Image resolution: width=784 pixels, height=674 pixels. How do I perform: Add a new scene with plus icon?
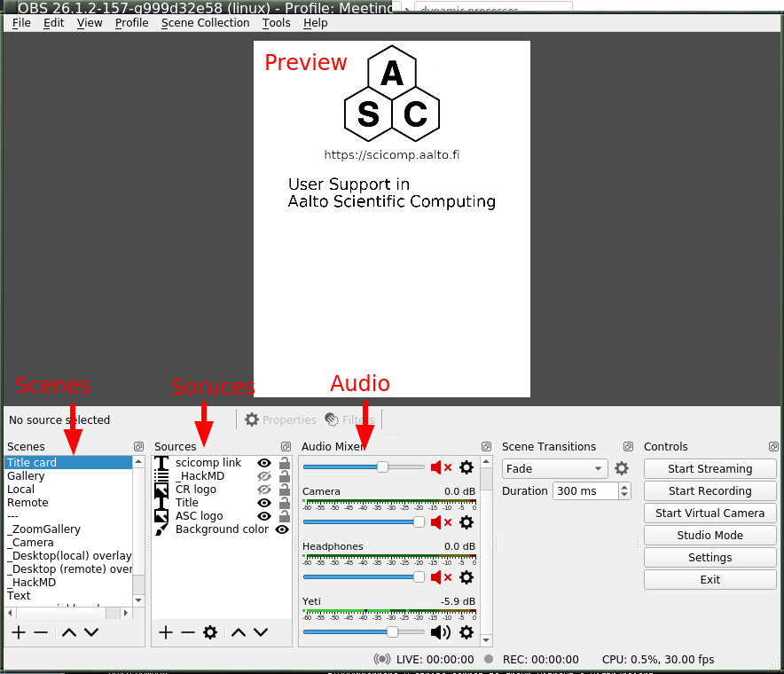click(19, 632)
